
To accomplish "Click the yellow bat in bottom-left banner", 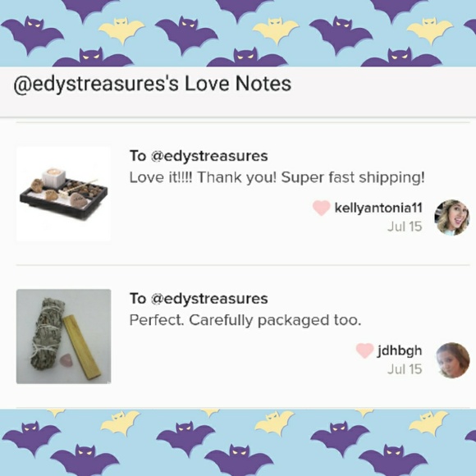I will pos(119,423).
